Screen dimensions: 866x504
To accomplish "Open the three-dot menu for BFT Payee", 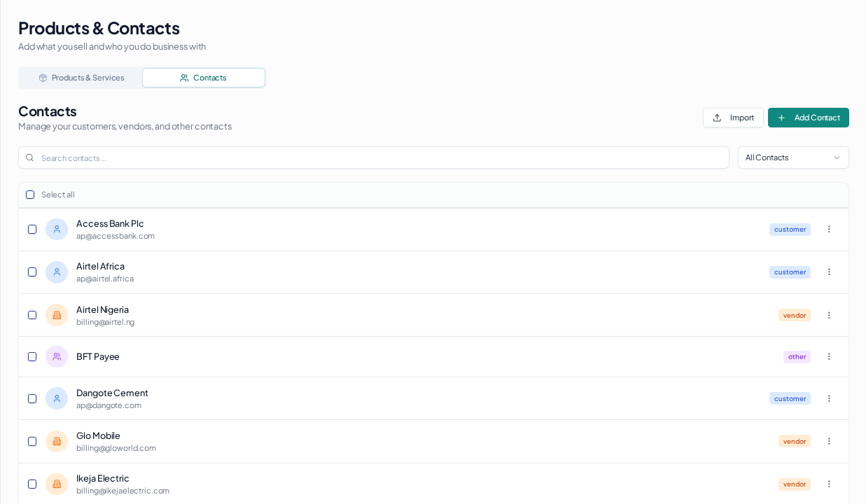I will pyautogui.click(x=829, y=357).
